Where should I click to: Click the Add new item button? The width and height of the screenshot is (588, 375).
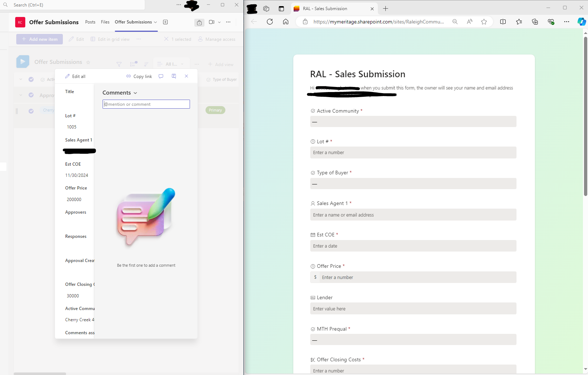point(39,39)
